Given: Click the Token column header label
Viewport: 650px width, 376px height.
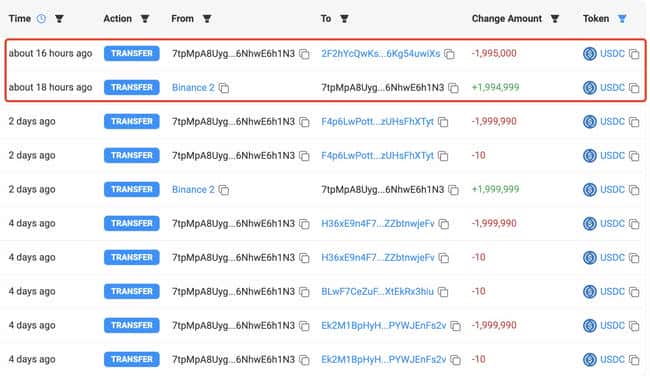Looking at the screenshot, I should pyautogui.click(x=596, y=19).
